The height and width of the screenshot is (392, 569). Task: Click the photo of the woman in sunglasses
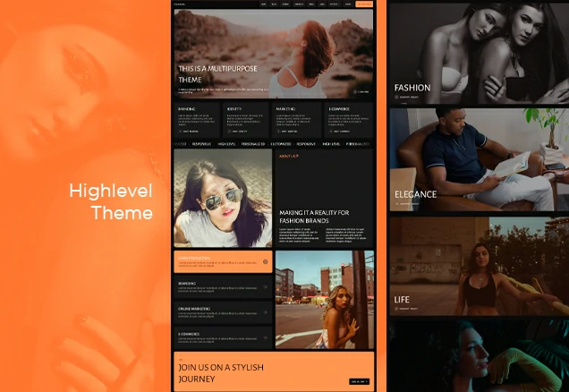[x=223, y=198]
